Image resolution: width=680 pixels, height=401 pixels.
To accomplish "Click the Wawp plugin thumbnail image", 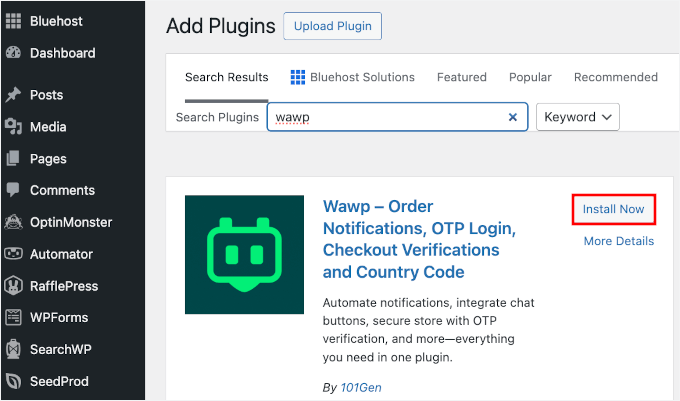I will tap(244, 254).
